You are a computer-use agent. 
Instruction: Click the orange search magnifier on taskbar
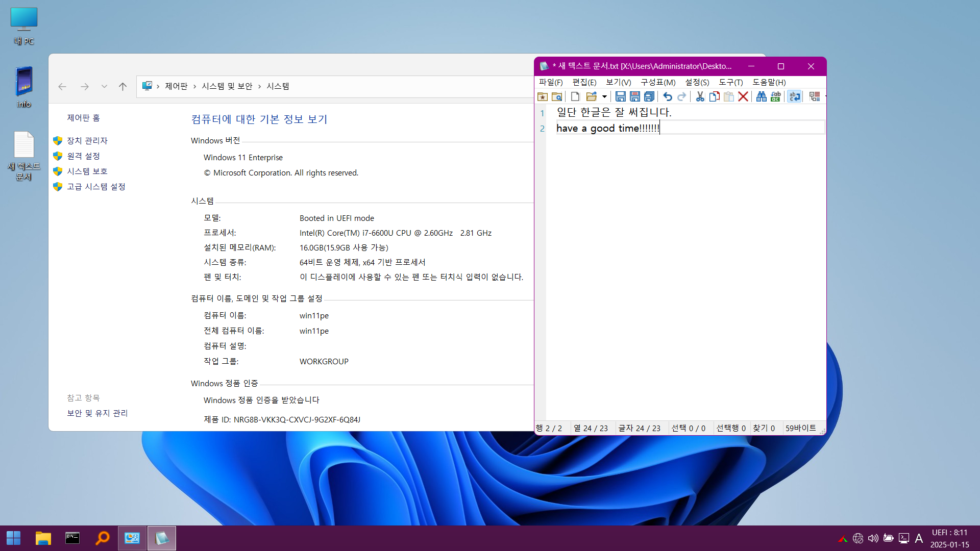(x=102, y=538)
